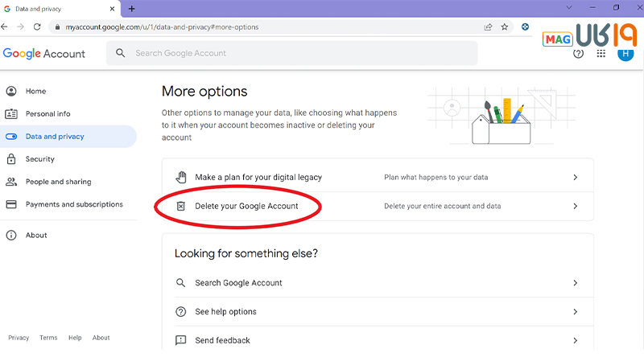Click the Send feedback icon
The width and height of the screenshot is (644, 357).
[x=180, y=340]
